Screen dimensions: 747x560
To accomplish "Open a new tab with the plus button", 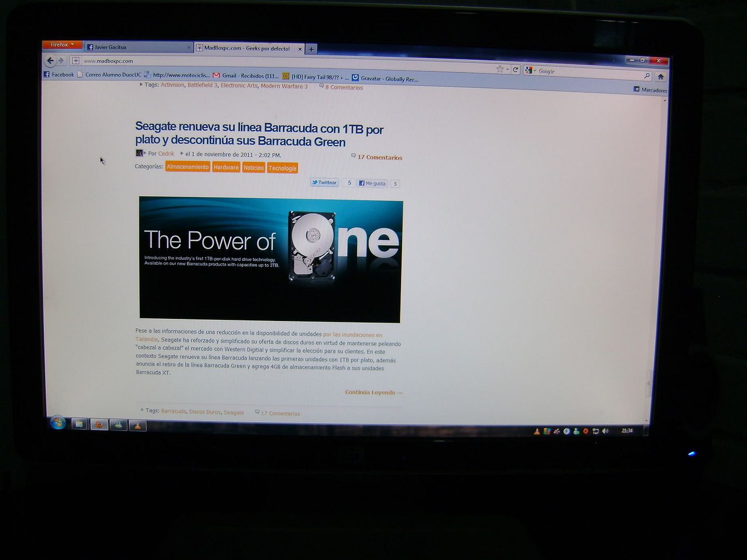I will point(311,50).
